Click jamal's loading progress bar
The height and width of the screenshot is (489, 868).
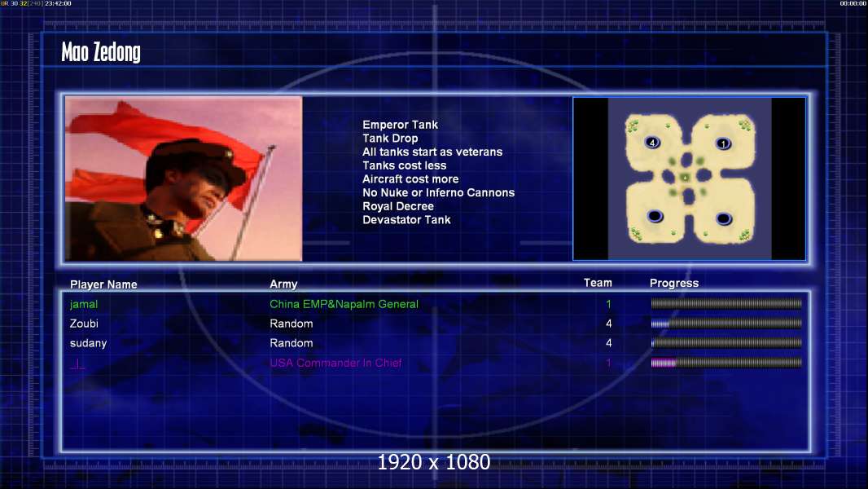tap(726, 303)
